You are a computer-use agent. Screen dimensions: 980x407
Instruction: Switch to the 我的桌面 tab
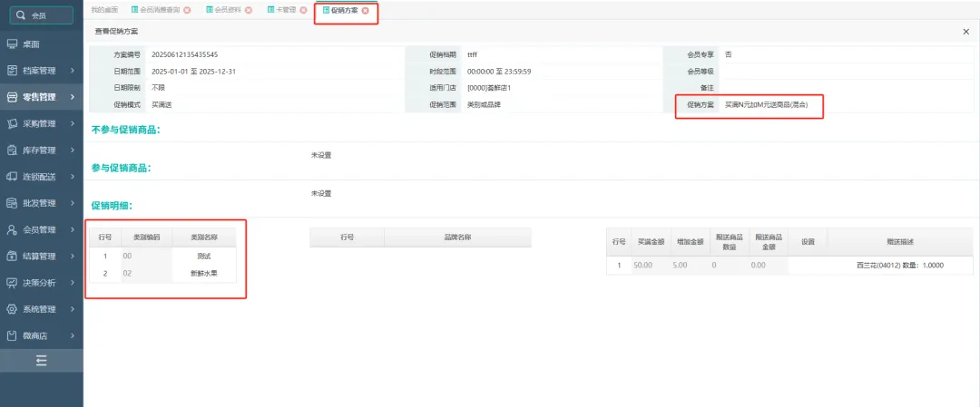(x=104, y=10)
